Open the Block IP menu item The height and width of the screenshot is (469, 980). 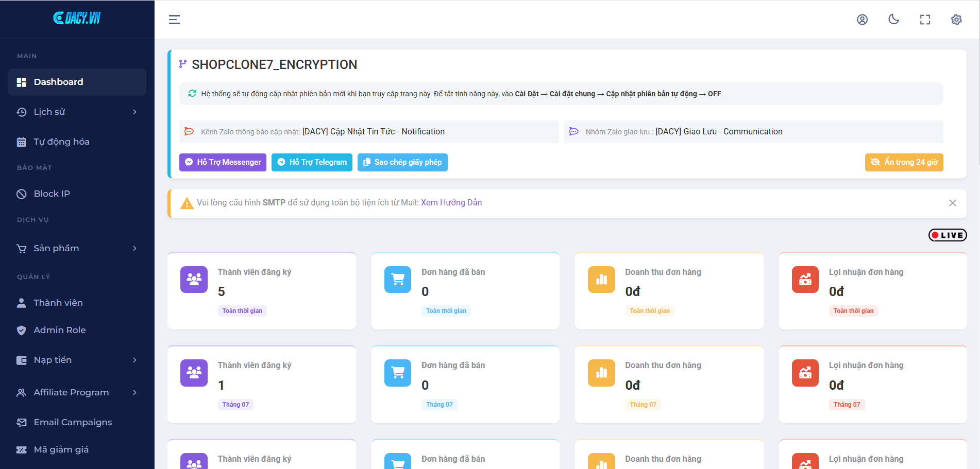tap(52, 194)
